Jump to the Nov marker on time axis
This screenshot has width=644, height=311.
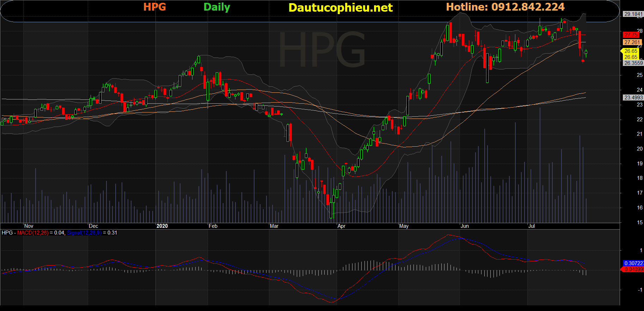coord(29,226)
